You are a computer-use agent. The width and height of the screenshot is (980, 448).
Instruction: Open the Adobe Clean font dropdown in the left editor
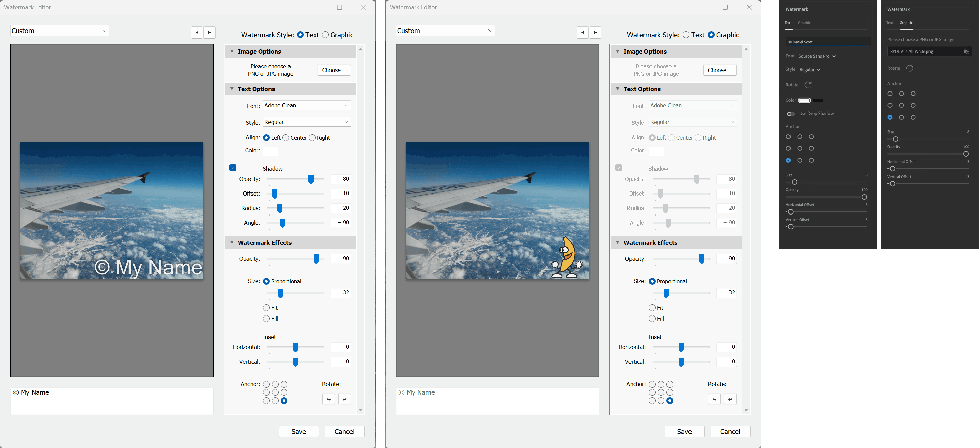pos(307,105)
